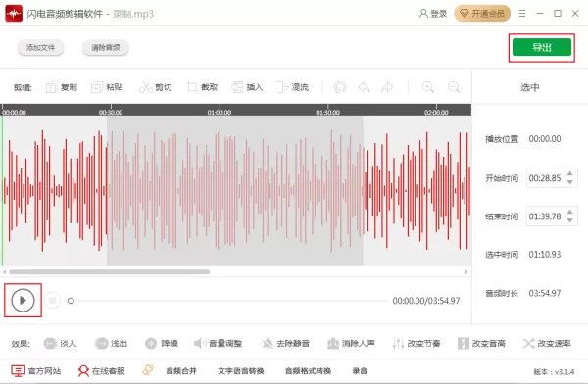Click the 02:00.00 timeline marker
The image size is (588, 384).
[436, 112]
